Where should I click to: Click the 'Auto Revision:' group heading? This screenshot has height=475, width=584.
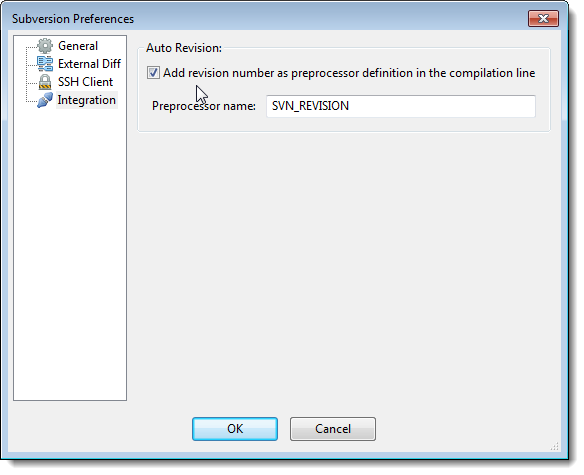pos(184,48)
